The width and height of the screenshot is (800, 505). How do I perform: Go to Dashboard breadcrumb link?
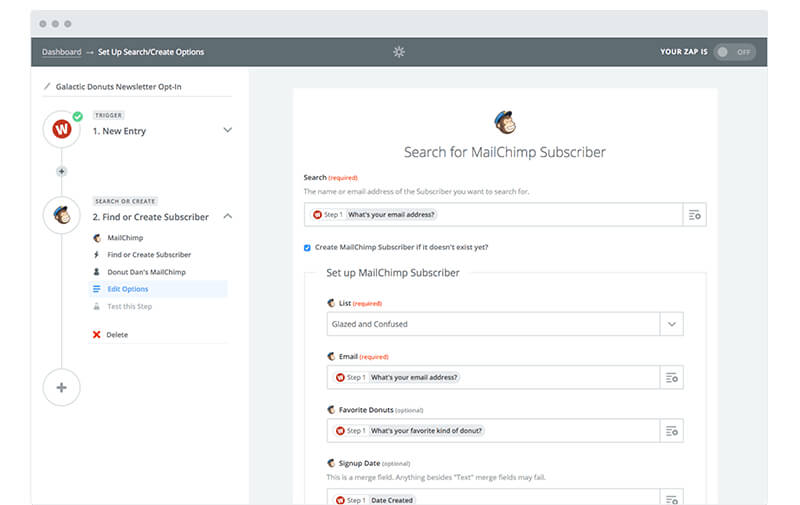[x=61, y=52]
